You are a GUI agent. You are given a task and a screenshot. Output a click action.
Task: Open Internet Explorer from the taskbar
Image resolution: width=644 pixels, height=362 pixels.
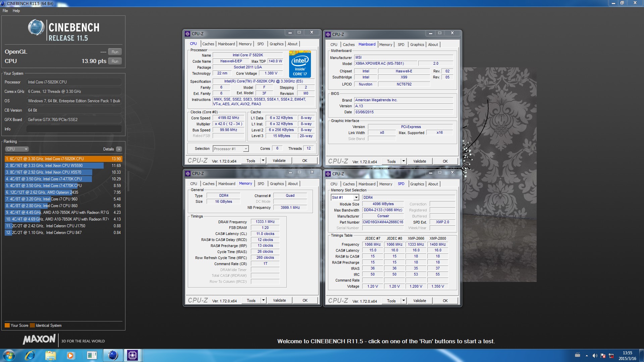pyautogui.click(x=30, y=355)
